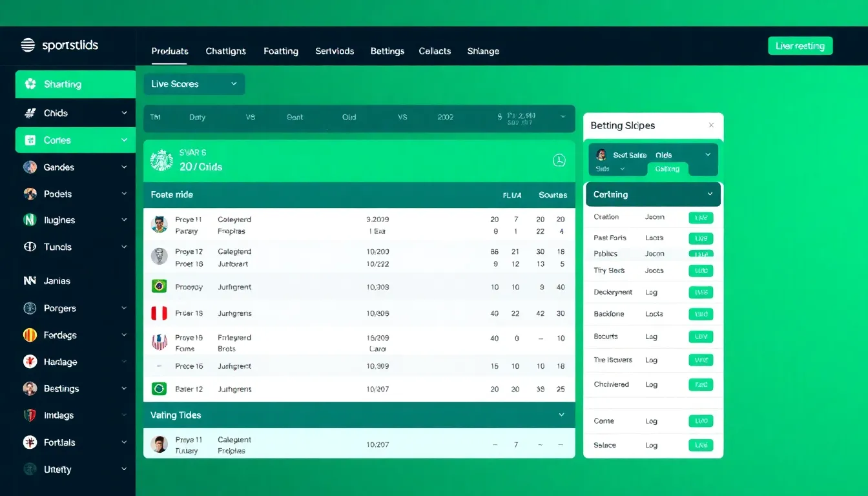The width and height of the screenshot is (868, 496).
Task: Click the Ilugines N icon in the sidebar
Action: pyautogui.click(x=30, y=220)
